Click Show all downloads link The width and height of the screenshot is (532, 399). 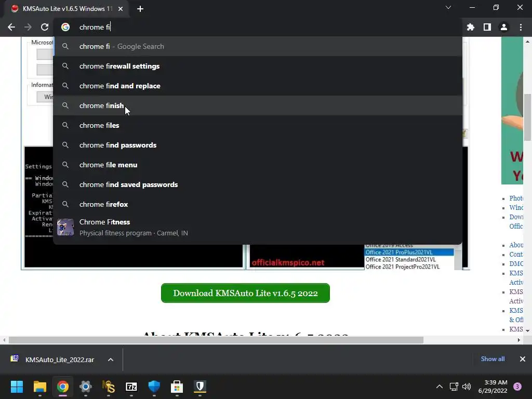pos(493,359)
